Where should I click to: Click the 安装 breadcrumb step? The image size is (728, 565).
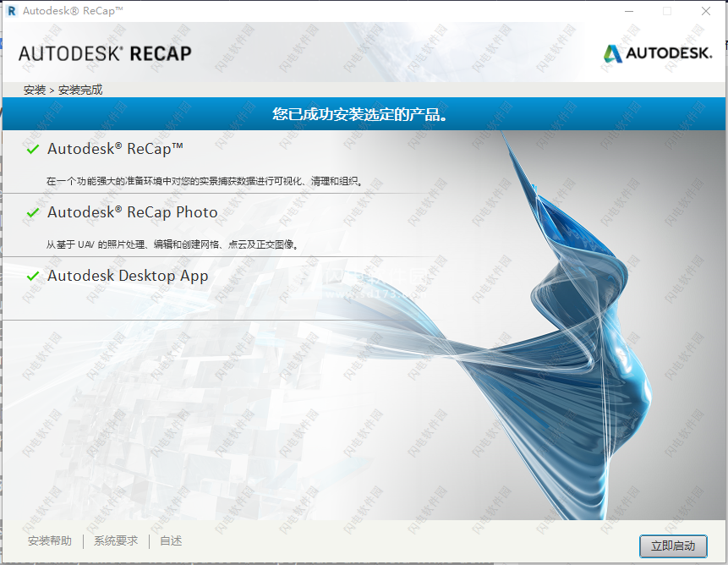(35, 90)
